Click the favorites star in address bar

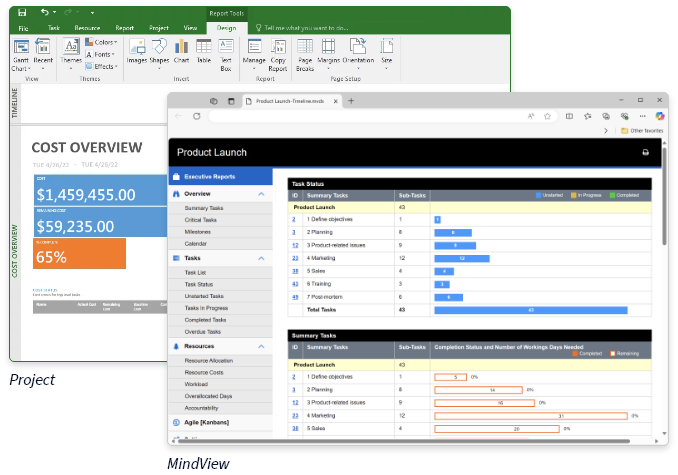(x=547, y=116)
